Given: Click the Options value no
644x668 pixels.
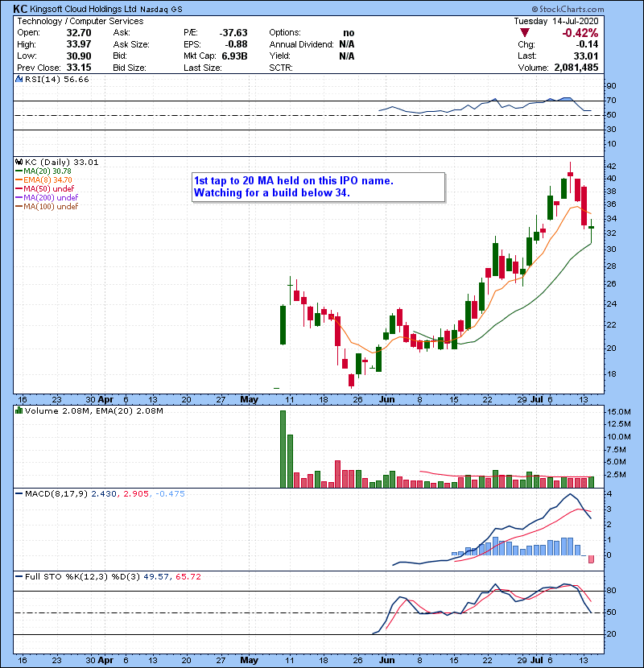Looking at the screenshot, I should [x=349, y=33].
